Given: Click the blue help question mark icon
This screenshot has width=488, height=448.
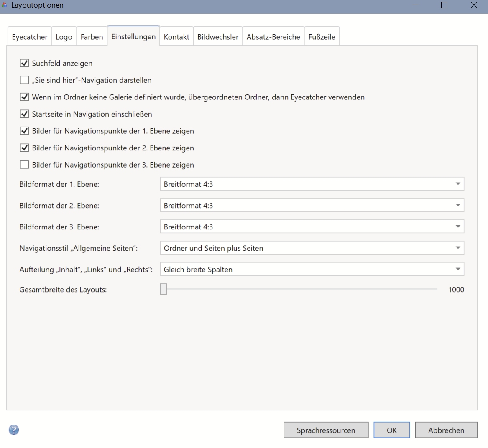Looking at the screenshot, I should coord(14,430).
